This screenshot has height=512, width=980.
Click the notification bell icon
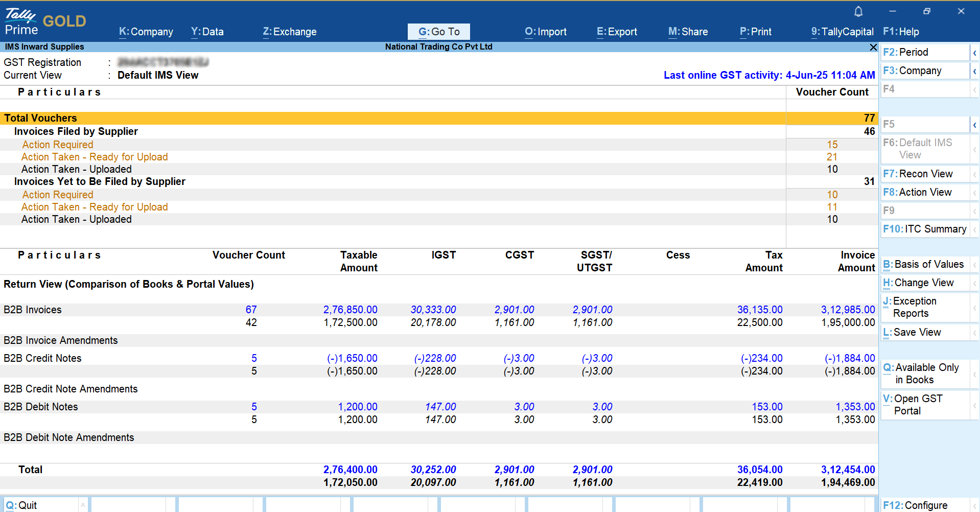[x=858, y=11]
